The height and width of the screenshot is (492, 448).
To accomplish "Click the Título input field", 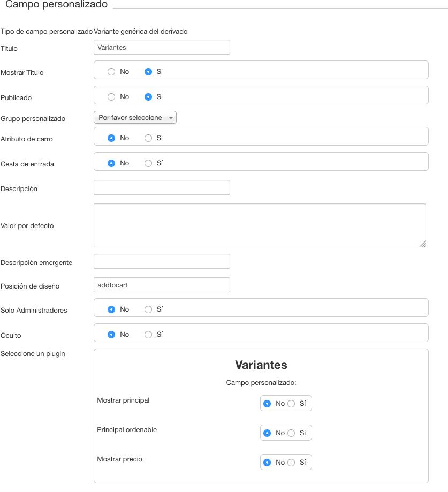I will coord(162,48).
